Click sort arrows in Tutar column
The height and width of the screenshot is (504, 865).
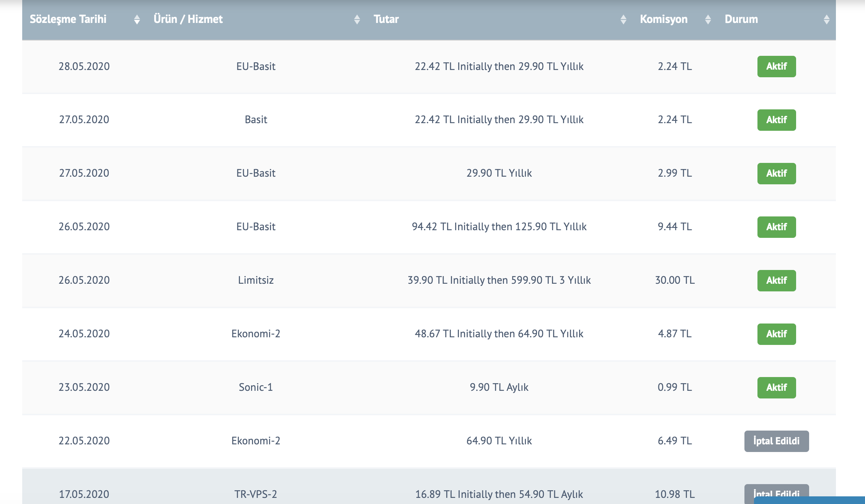pos(623,20)
